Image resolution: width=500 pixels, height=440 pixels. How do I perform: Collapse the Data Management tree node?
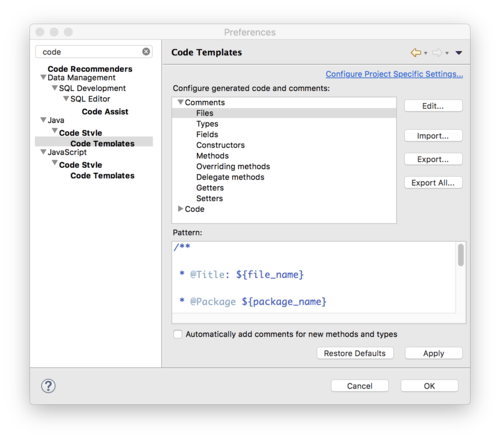43,77
